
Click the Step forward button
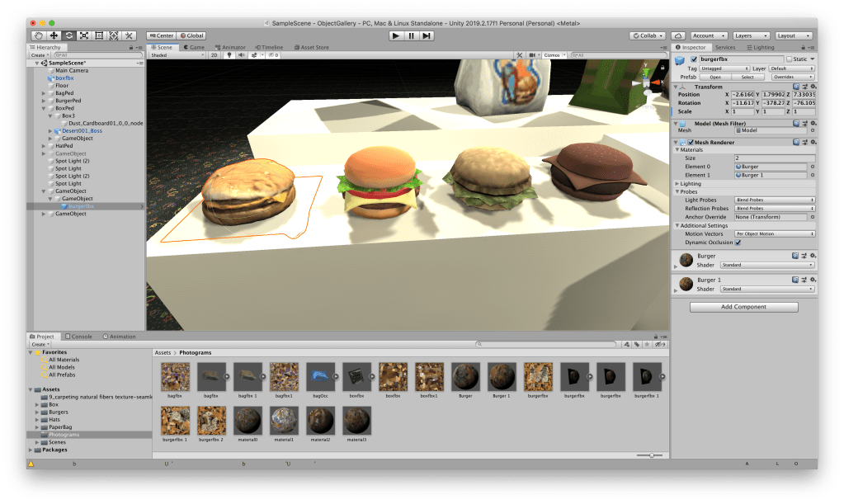pos(427,35)
